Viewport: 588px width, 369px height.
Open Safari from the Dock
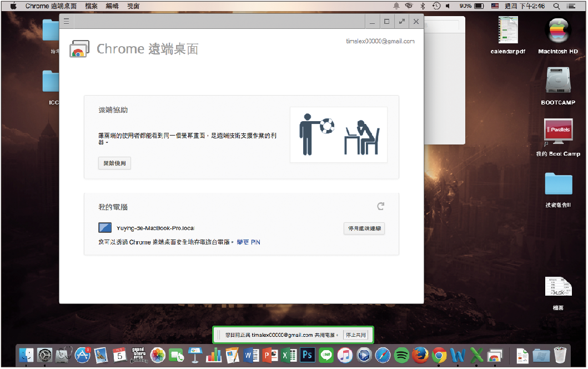coord(383,355)
